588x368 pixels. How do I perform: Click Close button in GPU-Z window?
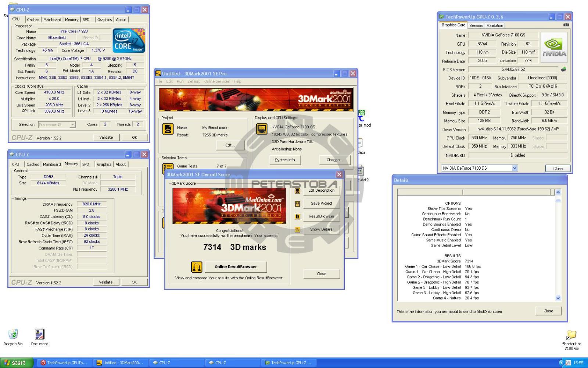(x=557, y=169)
